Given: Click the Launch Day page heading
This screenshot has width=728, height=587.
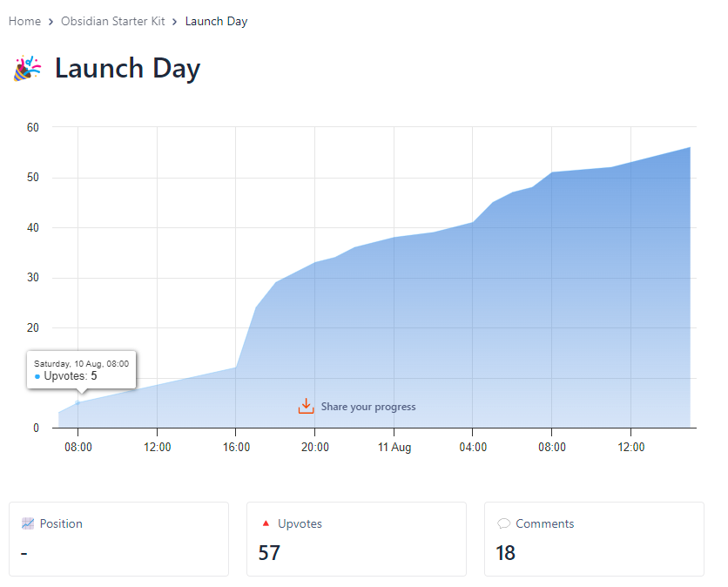Looking at the screenshot, I should (x=127, y=68).
